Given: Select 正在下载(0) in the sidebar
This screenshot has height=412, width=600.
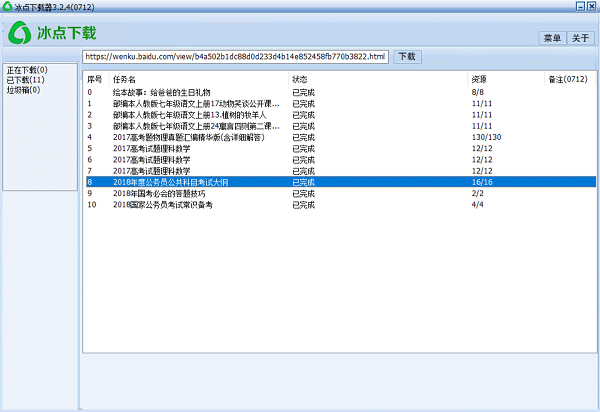Looking at the screenshot, I should (27, 70).
